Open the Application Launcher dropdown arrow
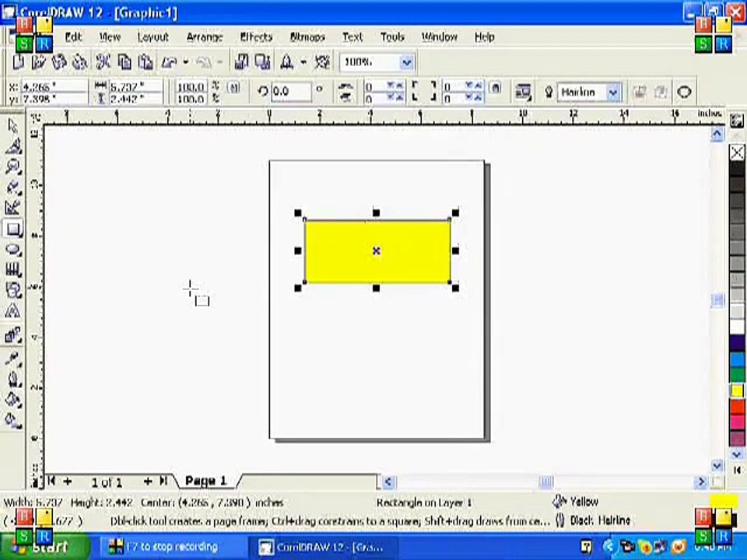The image size is (747, 560). point(303,62)
